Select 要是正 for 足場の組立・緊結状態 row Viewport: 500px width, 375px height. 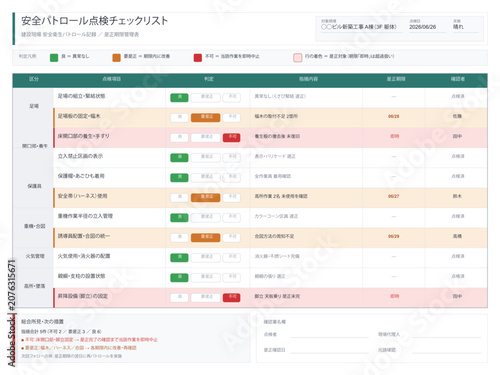click(205, 97)
